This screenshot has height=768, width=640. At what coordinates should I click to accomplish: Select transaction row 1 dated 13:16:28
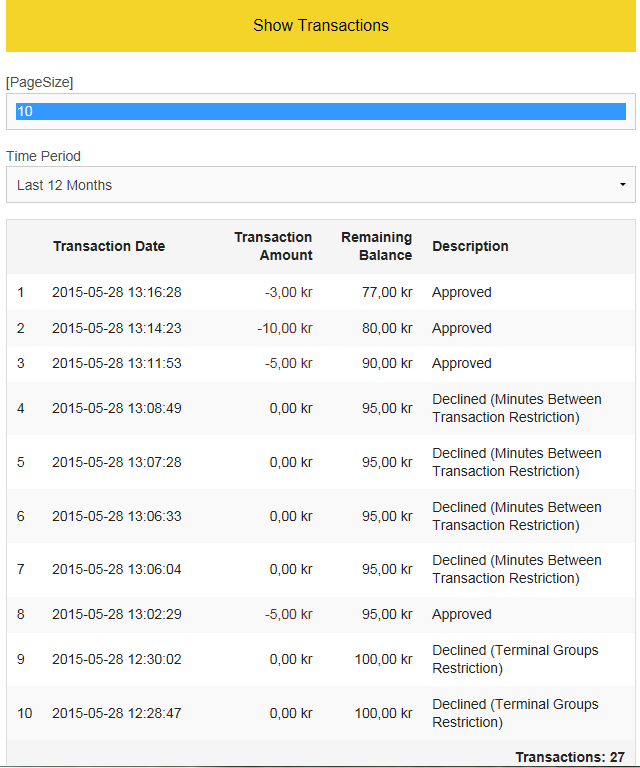[321, 292]
